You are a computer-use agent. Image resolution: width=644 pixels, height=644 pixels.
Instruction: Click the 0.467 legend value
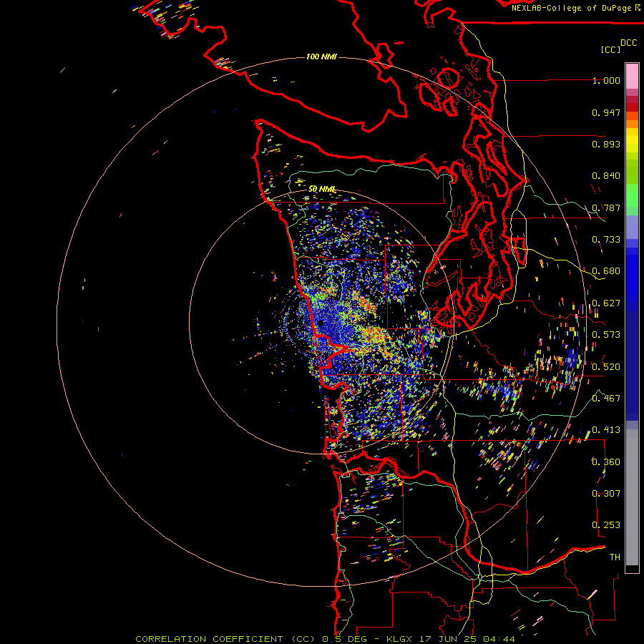pyautogui.click(x=606, y=399)
